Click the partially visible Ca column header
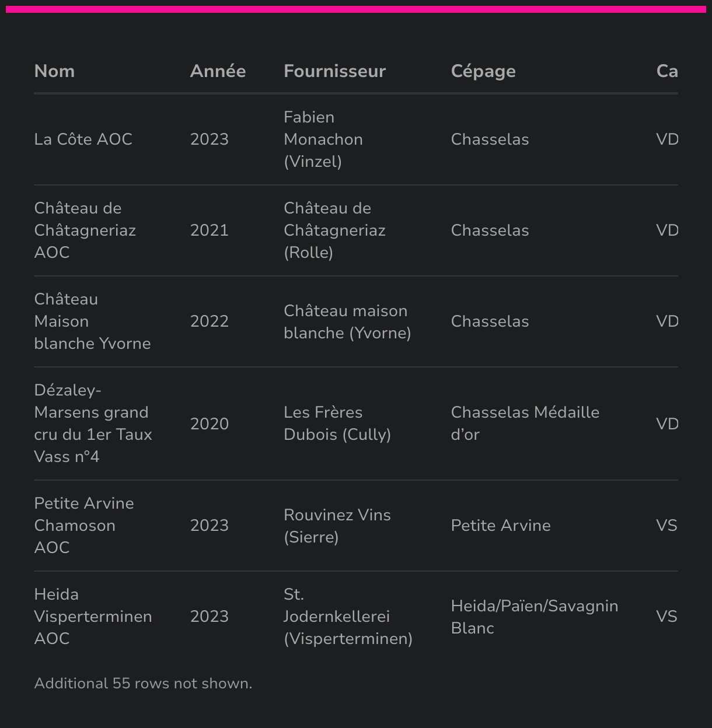Image resolution: width=712 pixels, height=728 pixels. [666, 71]
